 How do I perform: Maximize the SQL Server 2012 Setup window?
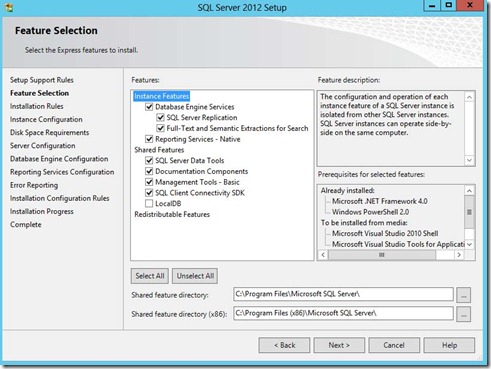(449, 5)
